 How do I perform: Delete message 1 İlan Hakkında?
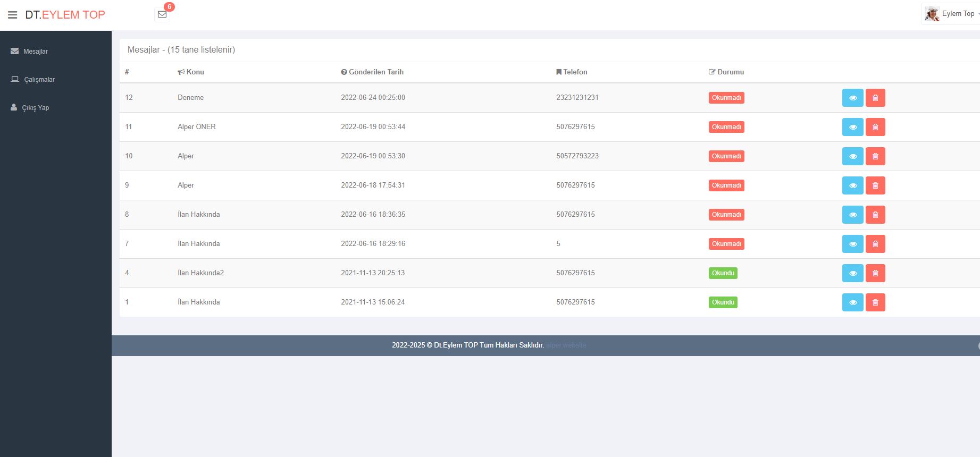[x=875, y=302]
